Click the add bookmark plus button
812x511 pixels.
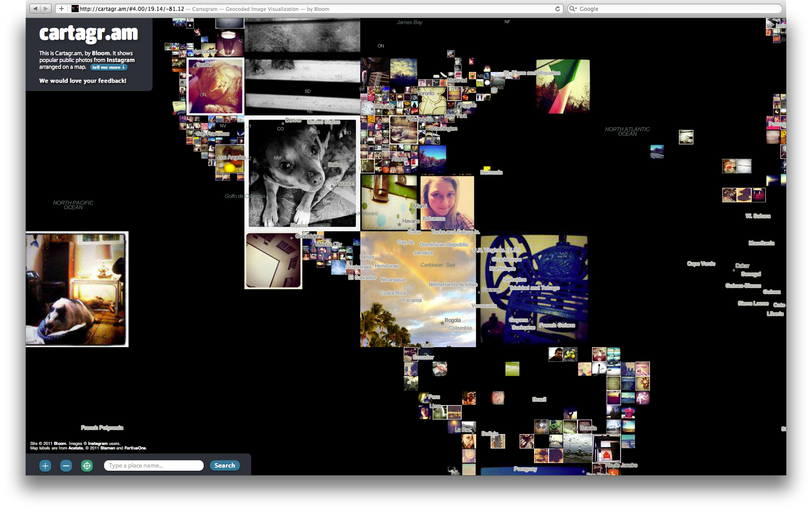[x=62, y=9]
